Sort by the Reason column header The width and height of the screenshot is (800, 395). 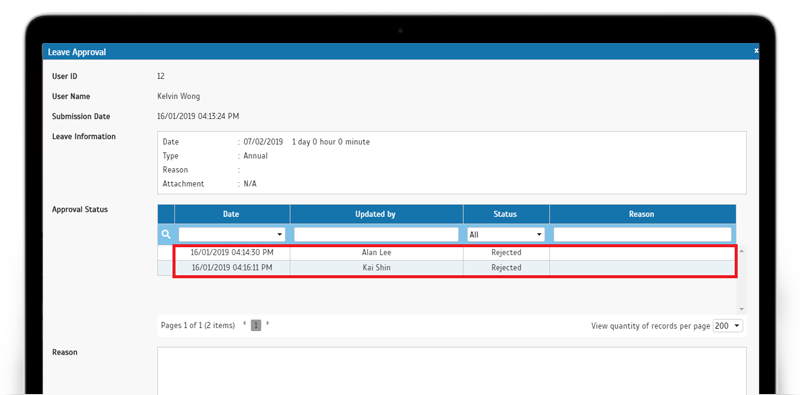pyautogui.click(x=642, y=214)
